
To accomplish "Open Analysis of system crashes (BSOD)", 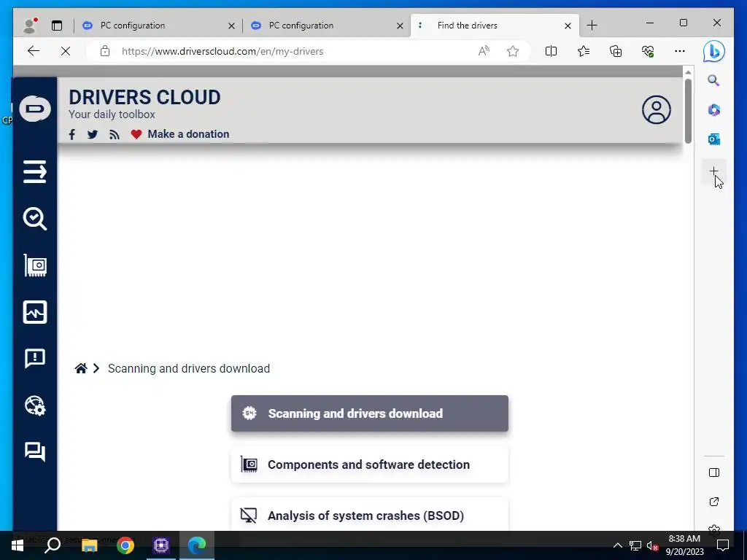I will tap(370, 516).
